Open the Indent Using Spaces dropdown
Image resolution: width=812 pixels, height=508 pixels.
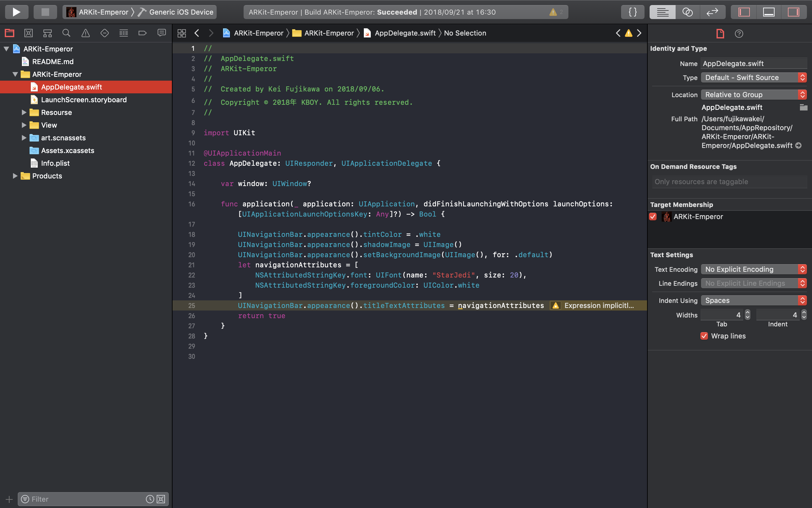click(754, 300)
